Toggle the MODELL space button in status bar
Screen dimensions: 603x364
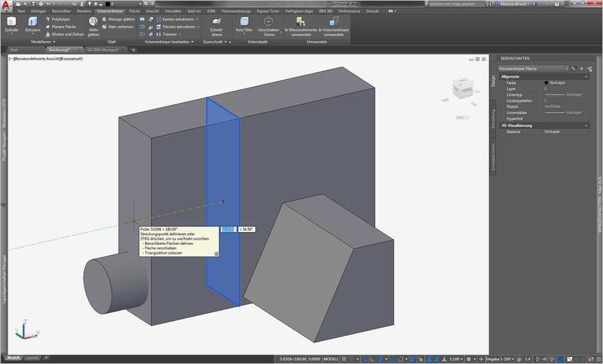pos(331,359)
